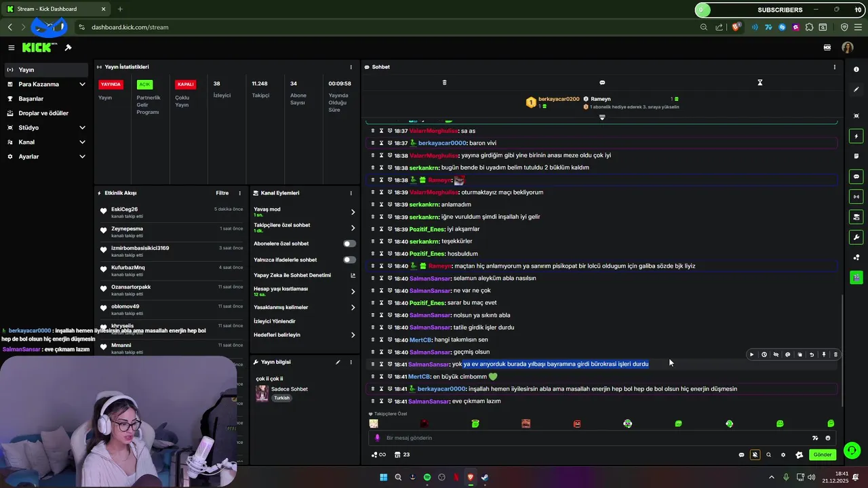The width and height of the screenshot is (868, 488).
Task: Click username berkayacar0000 in 18:41 message
Action: pyautogui.click(x=441, y=389)
